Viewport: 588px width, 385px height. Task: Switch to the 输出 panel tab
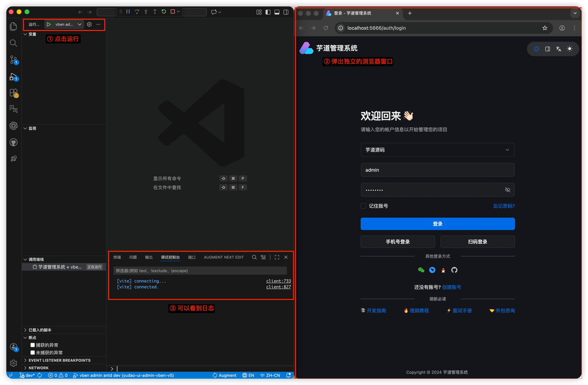149,257
